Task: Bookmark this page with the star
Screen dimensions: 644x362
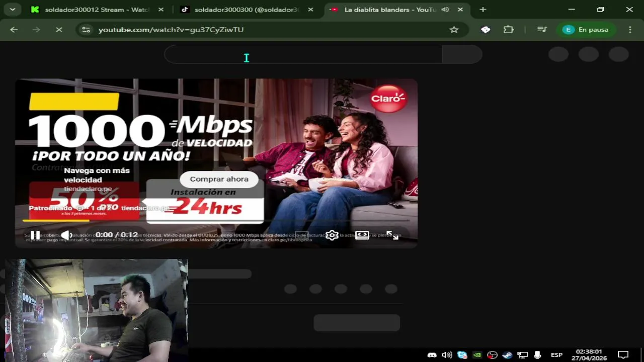Action: click(454, 30)
